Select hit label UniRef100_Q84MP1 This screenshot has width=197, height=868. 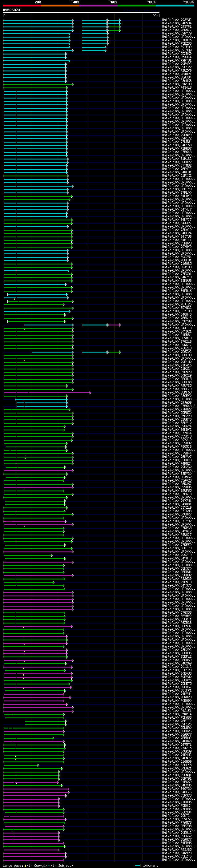click(x=177, y=74)
